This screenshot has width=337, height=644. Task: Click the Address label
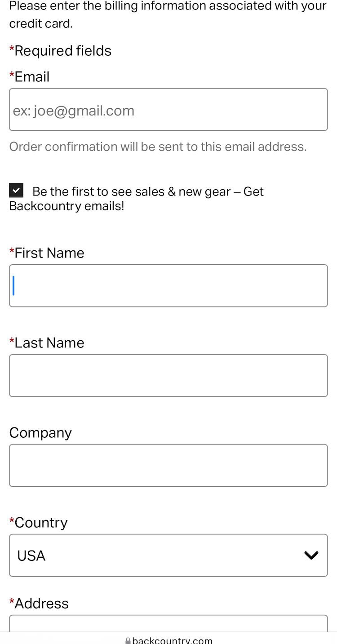tap(41, 604)
